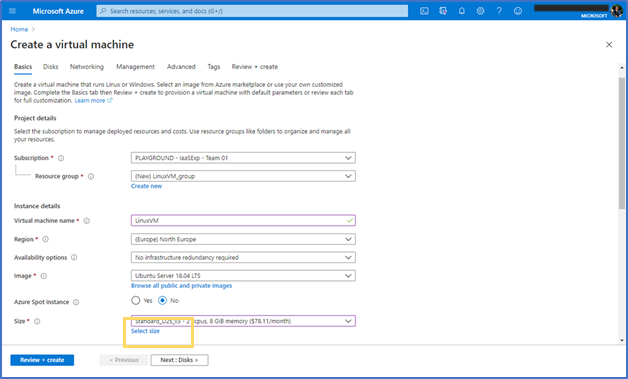Viewport: 628px width, 379px height.
Task: Open Directory and subscription filter icon
Action: (x=443, y=11)
